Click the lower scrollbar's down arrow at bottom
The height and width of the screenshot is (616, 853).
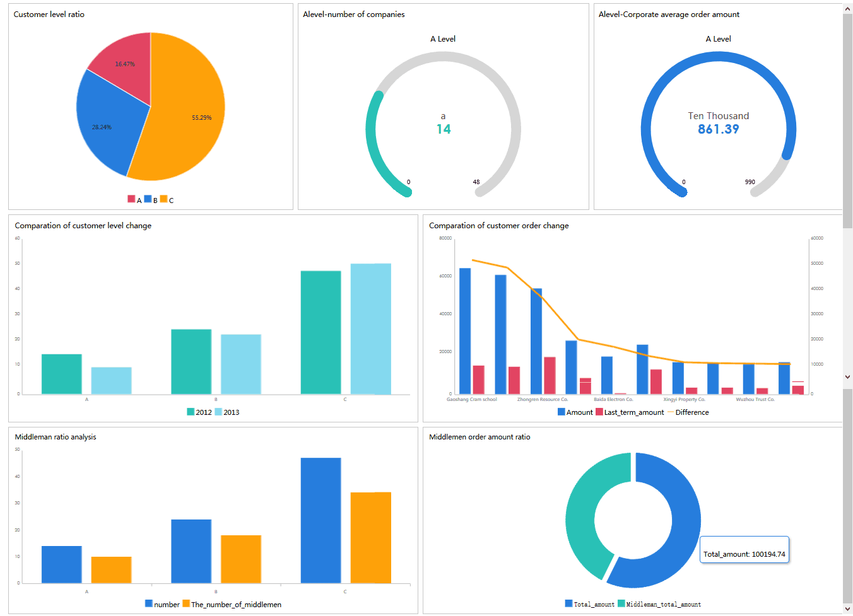847,609
